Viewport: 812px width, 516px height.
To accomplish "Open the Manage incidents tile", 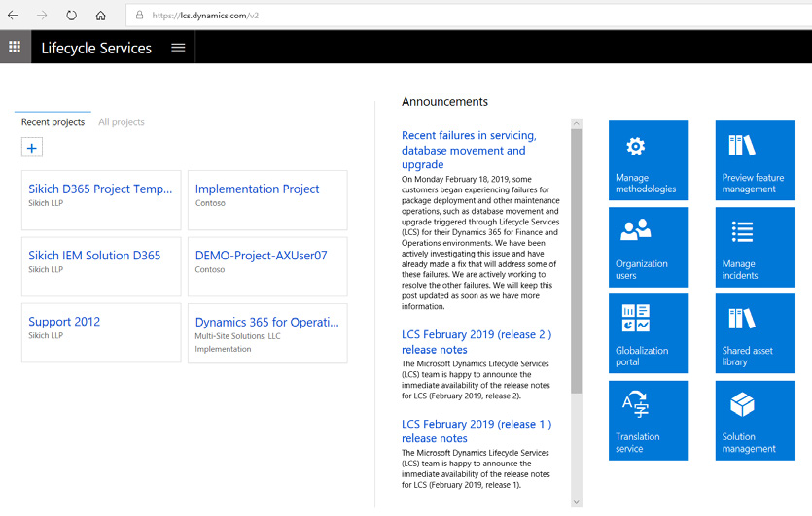I will pyautogui.click(x=755, y=247).
